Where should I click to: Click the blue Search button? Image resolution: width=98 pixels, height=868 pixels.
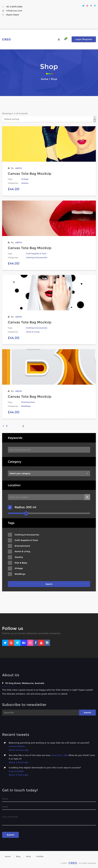click(49, 584)
